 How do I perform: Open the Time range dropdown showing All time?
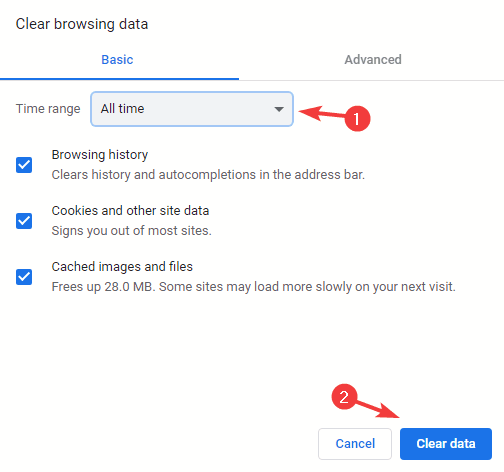coord(192,109)
